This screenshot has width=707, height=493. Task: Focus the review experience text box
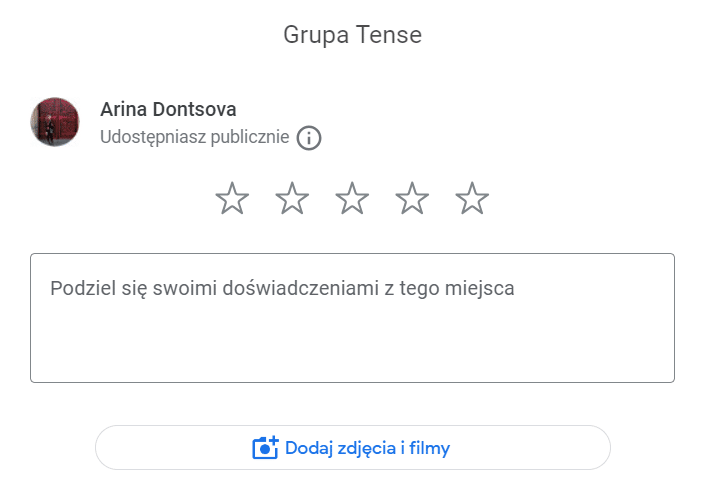coord(353,318)
